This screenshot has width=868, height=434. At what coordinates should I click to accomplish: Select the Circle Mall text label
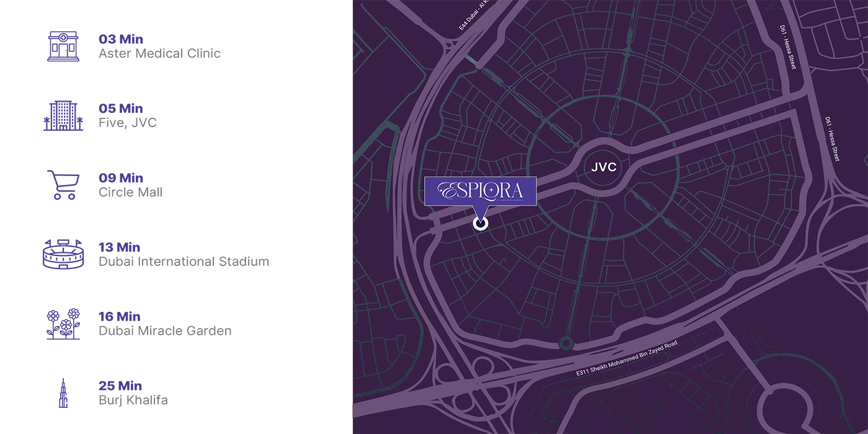point(131,192)
